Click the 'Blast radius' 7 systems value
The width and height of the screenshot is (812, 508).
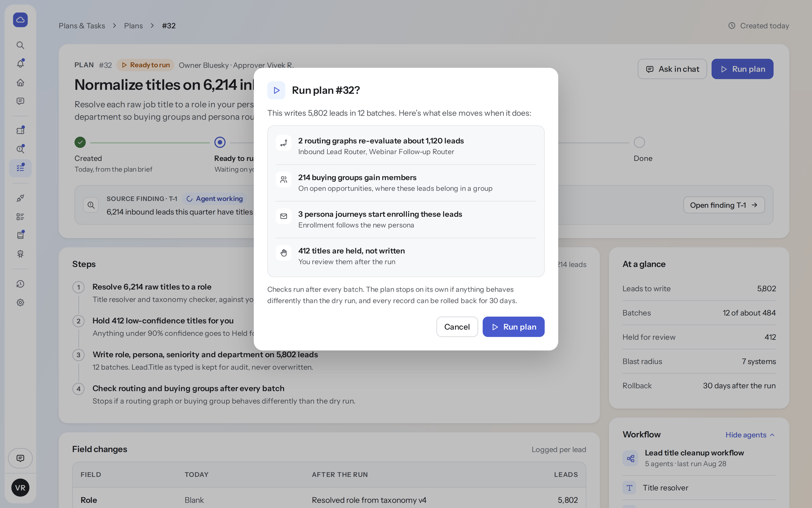pos(759,361)
